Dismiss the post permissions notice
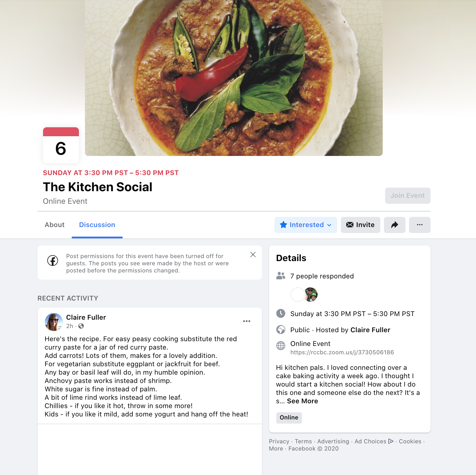The width and height of the screenshot is (476, 475). coord(253,255)
